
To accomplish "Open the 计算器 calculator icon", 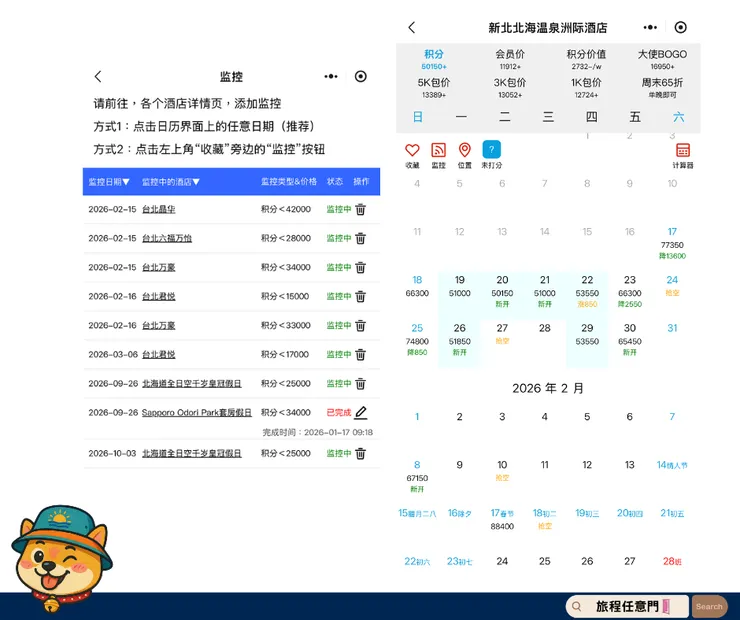I will (x=683, y=150).
